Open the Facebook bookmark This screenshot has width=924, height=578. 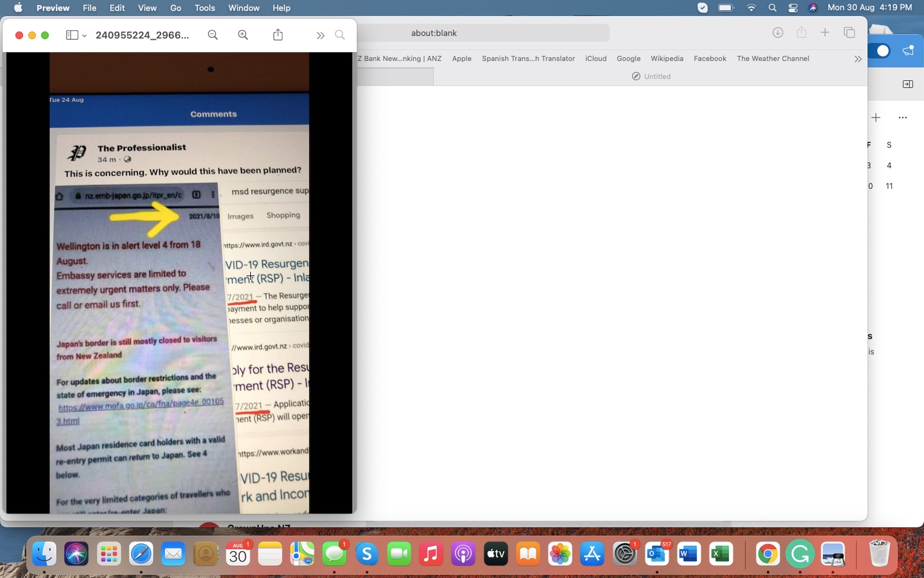710,58
